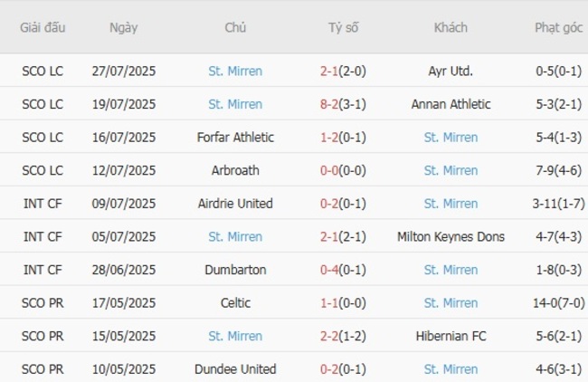
Task: Click the date 09/07/2025 cell
Action: pyautogui.click(x=124, y=204)
